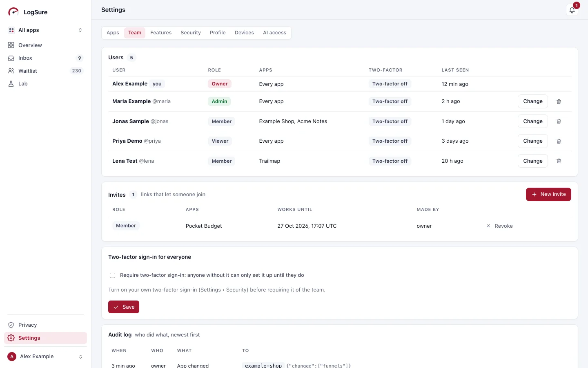
Task: Open the Profile tab
Action: point(218,33)
